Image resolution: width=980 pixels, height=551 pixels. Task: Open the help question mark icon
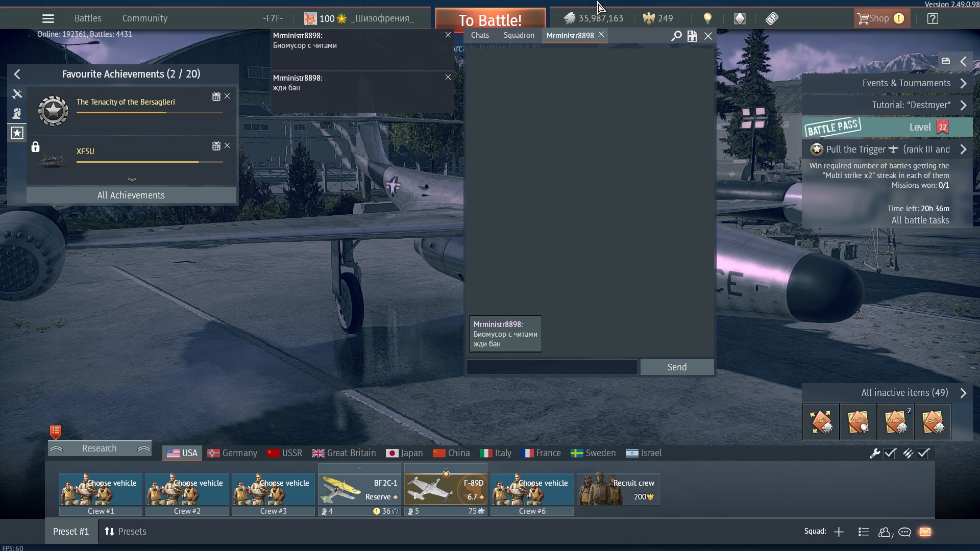pyautogui.click(x=933, y=19)
